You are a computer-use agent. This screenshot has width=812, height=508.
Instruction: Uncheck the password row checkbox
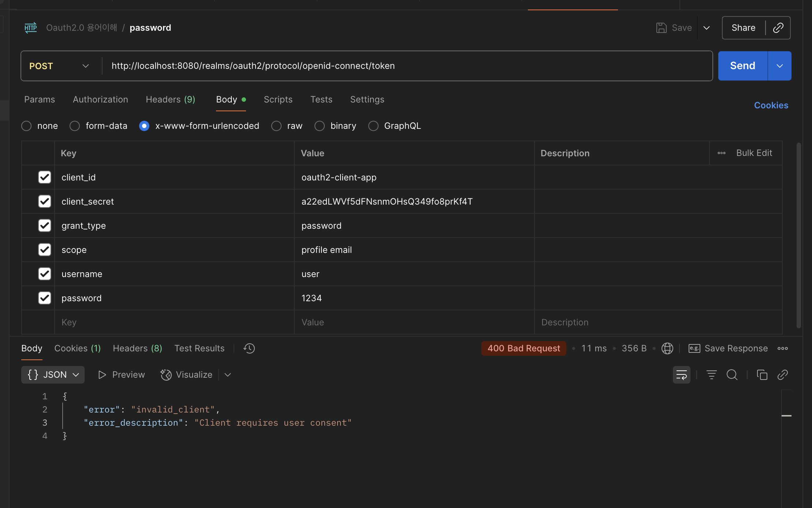(x=45, y=298)
